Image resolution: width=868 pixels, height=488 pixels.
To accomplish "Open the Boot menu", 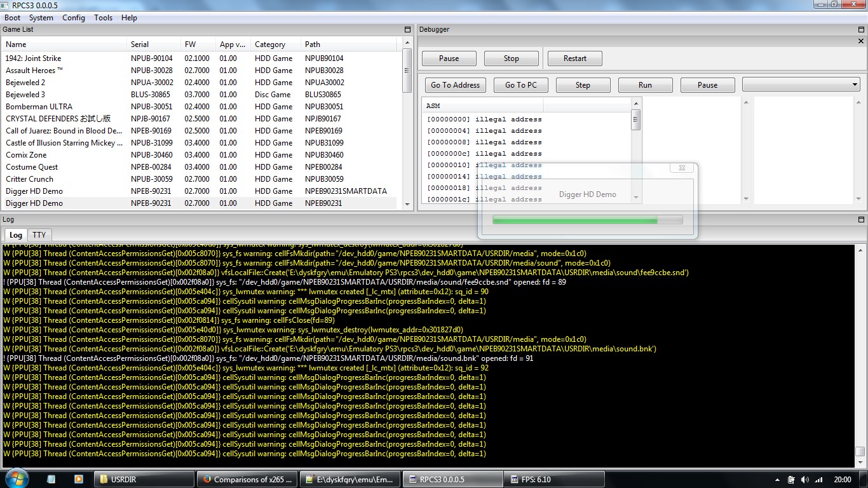I will tap(12, 18).
